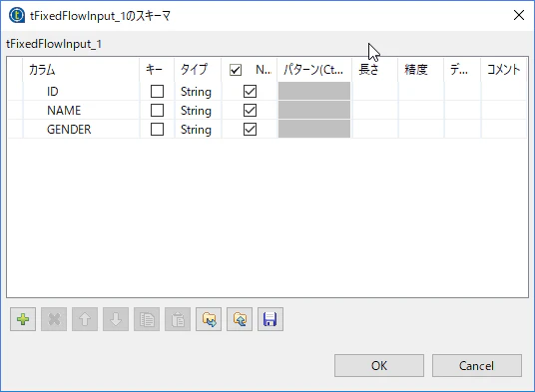Dismiss dialog with Cancel button
Viewport: 535px width, 392px height.
coord(477,365)
